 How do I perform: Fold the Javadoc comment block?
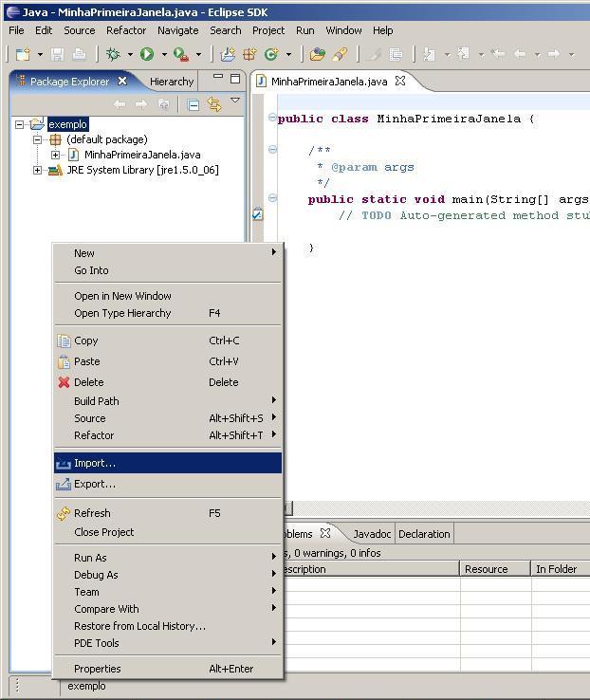pyautogui.click(x=272, y=149)
